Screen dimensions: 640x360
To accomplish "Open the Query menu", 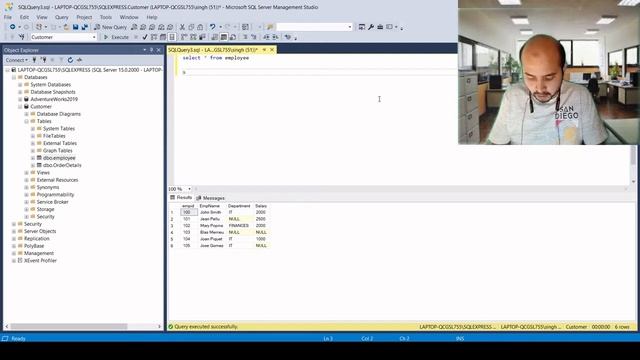I will click(62, 17).
